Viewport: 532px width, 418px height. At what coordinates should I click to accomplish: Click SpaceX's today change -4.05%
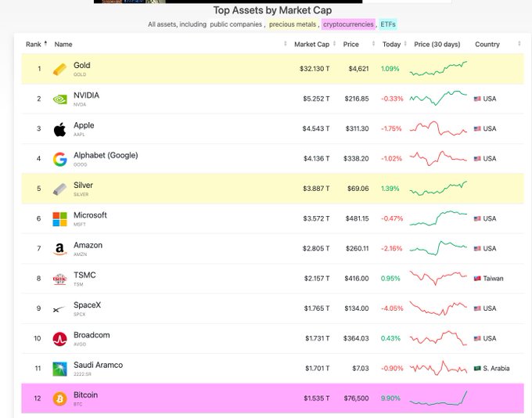pos(392,308)
